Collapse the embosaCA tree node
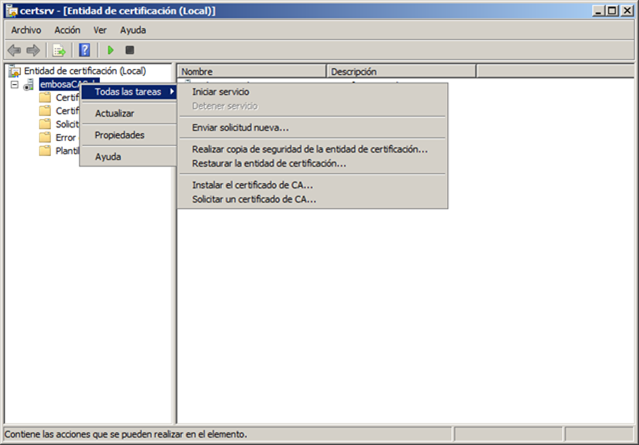 pos(14,85)
